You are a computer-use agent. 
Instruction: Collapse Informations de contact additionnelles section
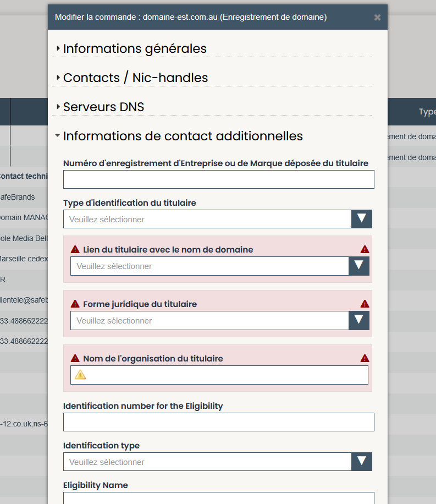183,136
